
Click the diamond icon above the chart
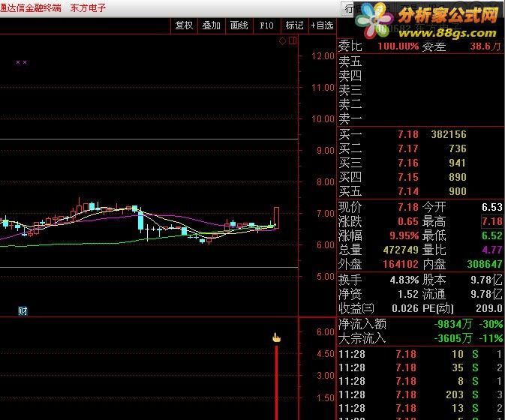282,40
